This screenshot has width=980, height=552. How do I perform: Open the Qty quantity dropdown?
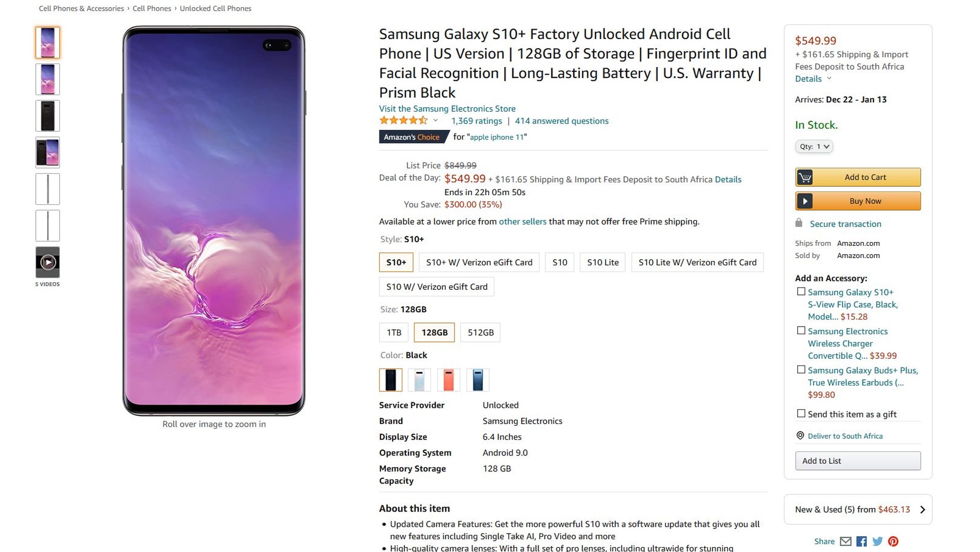tap(814, 147)
